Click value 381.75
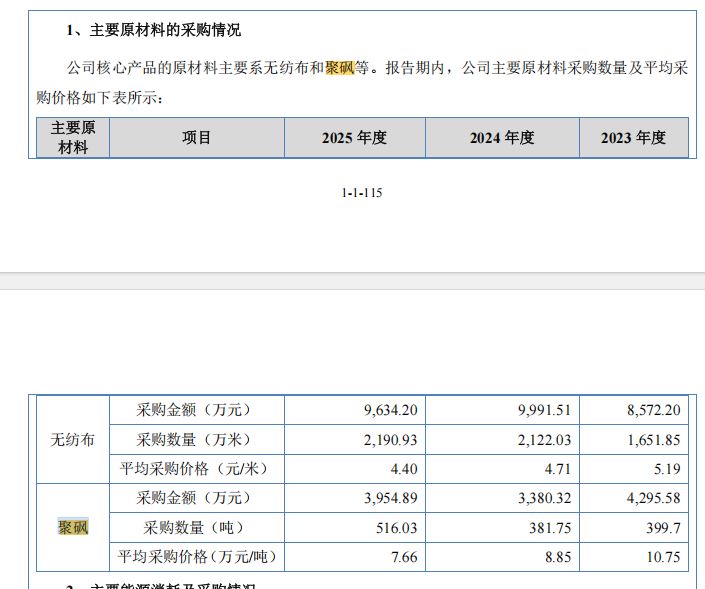This screenshot has height=589, width=705. coord(550,527)
